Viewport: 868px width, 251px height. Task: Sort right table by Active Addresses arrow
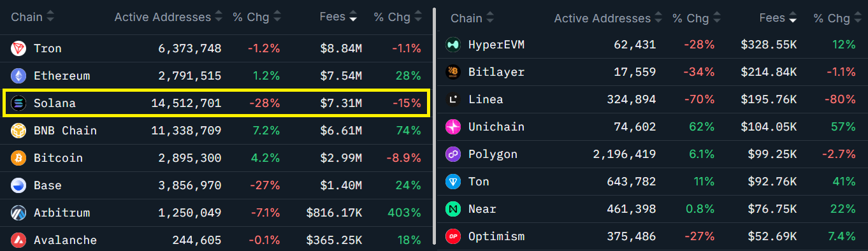click(658, 18)
